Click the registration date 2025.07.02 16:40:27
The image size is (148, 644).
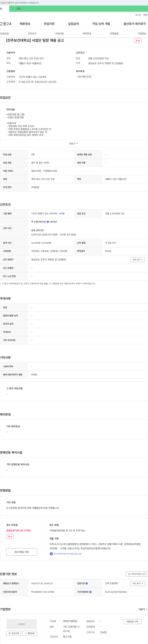click(x=42, y=583)
